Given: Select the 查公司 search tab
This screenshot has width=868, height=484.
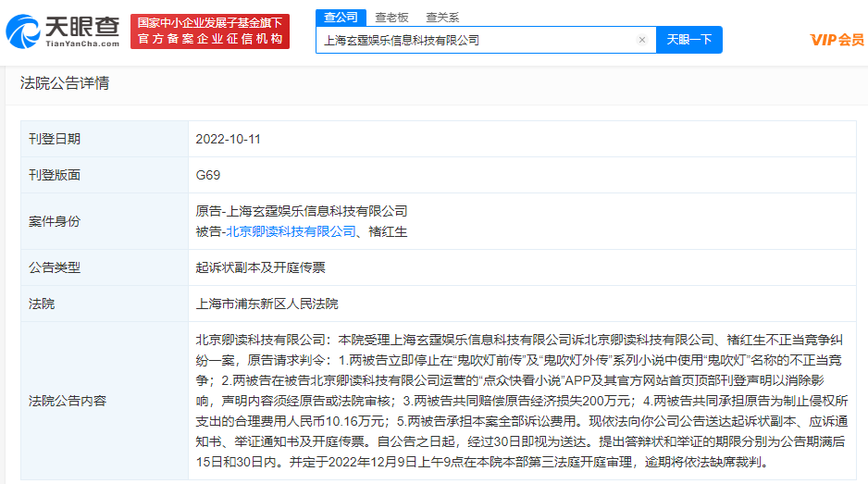Looking at the screenshot, I should pyautogui.click(x=341, y=18).
